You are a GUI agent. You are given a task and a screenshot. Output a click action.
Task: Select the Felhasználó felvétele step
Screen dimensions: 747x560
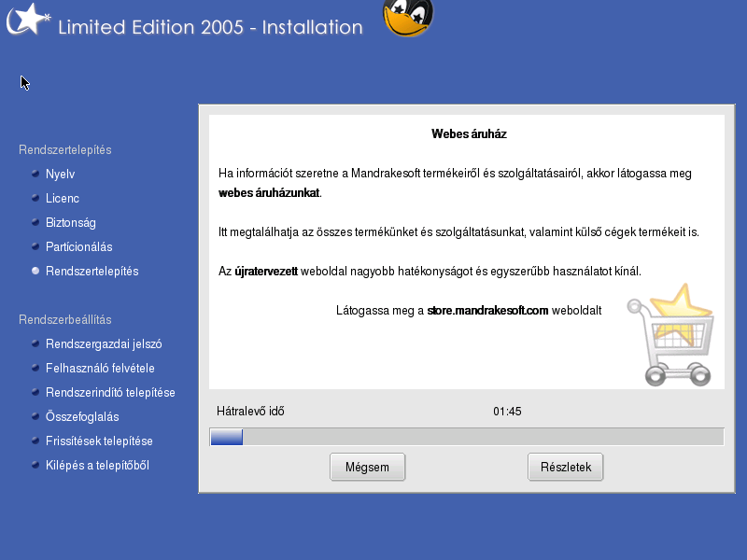100,368
